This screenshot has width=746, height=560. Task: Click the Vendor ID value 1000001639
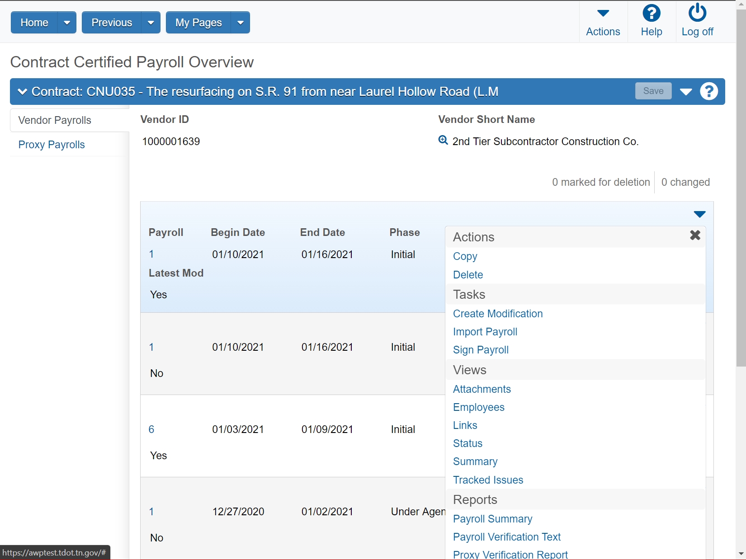point(171,141)
